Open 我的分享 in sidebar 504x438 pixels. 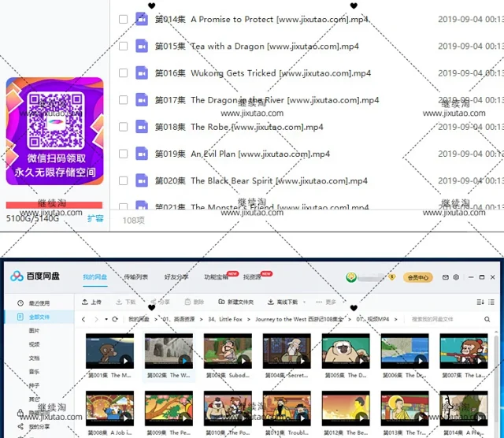(34, 427)
